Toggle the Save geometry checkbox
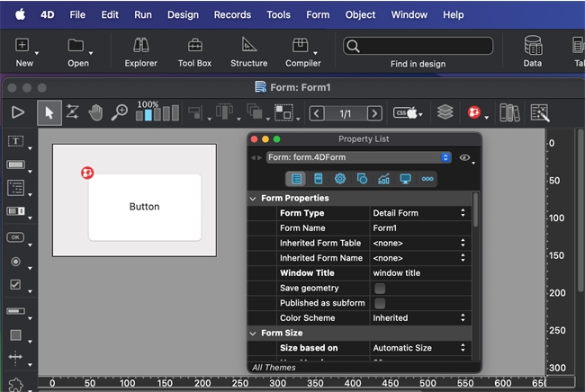The image size is (585, 392). [380, 289]
